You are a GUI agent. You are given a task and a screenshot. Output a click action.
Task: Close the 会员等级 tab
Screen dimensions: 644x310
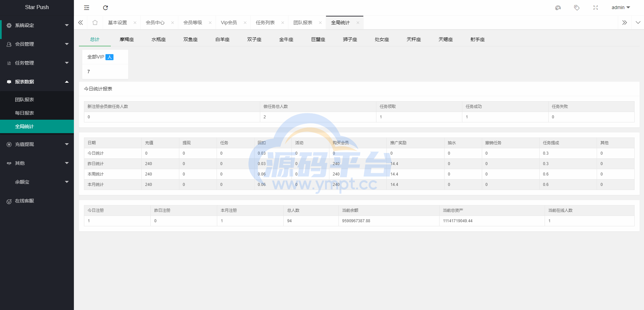(x=210, y=23)
